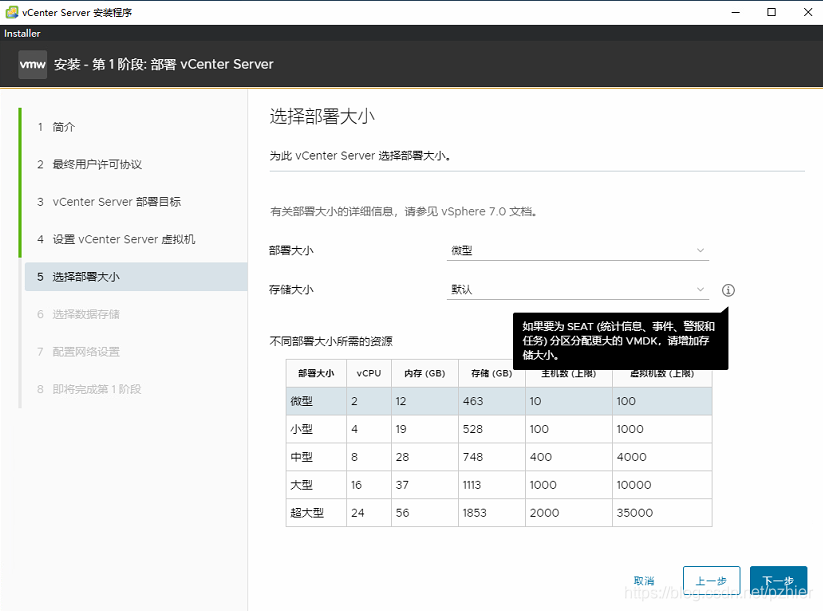Image resolution: width=823 pixels, height=611 pixels.
Task: Click the 下一步 next button
Action: point(778,581)
